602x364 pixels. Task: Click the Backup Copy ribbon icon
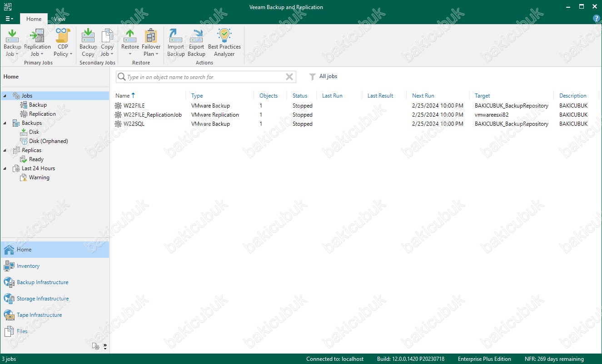coord(88,35)
